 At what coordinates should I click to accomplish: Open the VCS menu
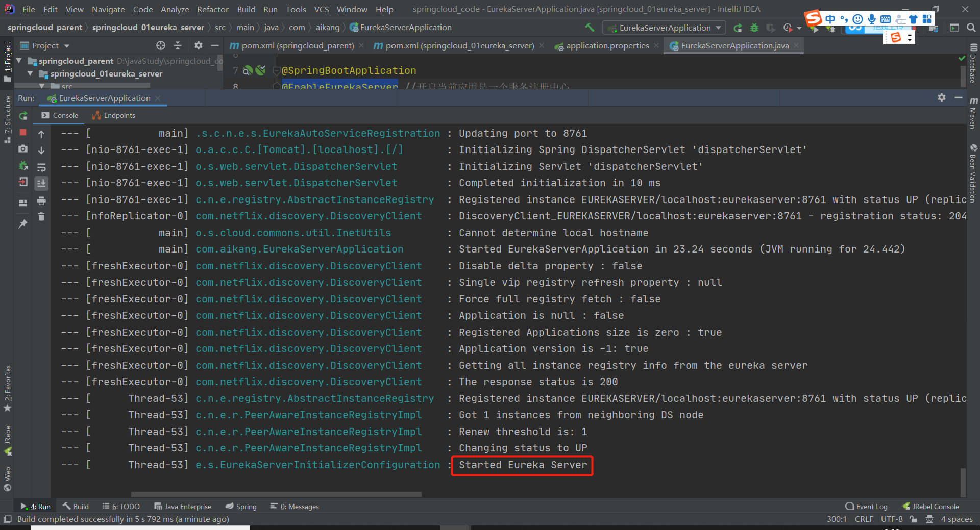(x=322, y=9)
